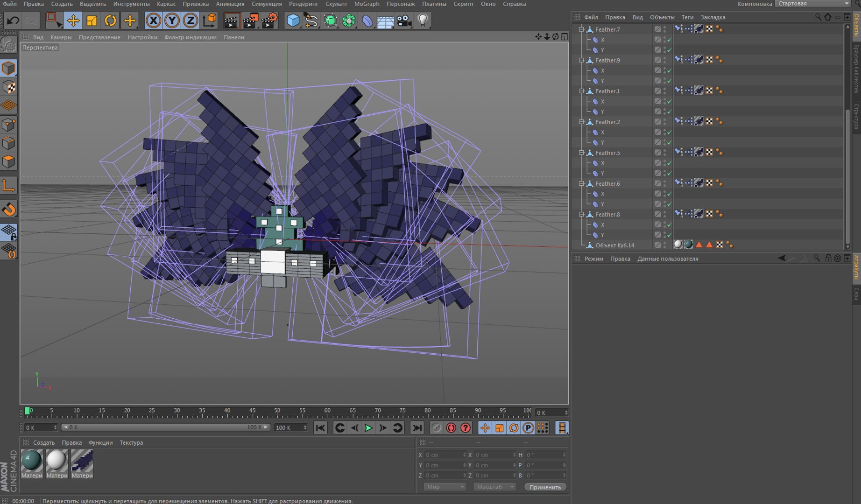Open the MoGraph menu
The width and height of the screenshot is (861, 504).
coord(367,4)
